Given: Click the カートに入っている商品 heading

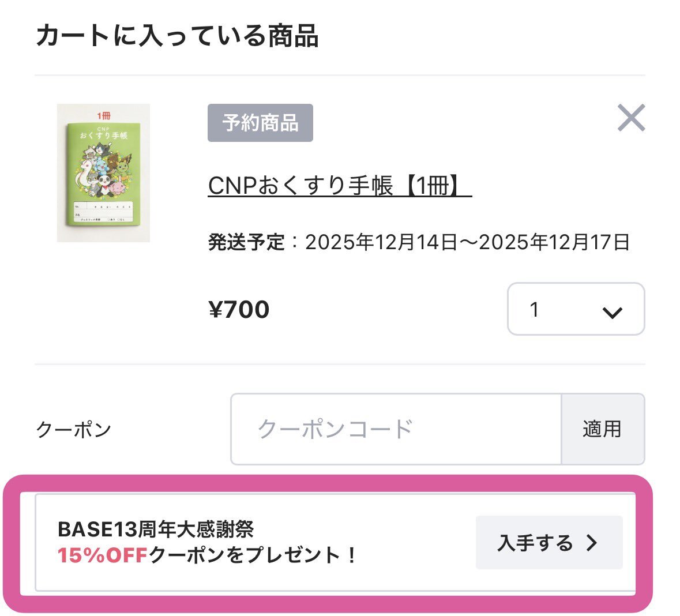Looking at the screenshot, I should 177,36.
